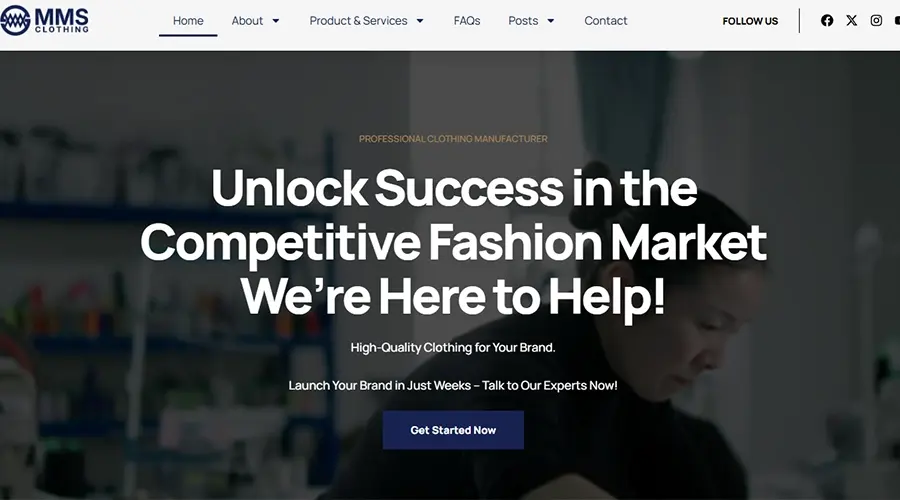Click the Unlock Success headline text

click(453, 242)
